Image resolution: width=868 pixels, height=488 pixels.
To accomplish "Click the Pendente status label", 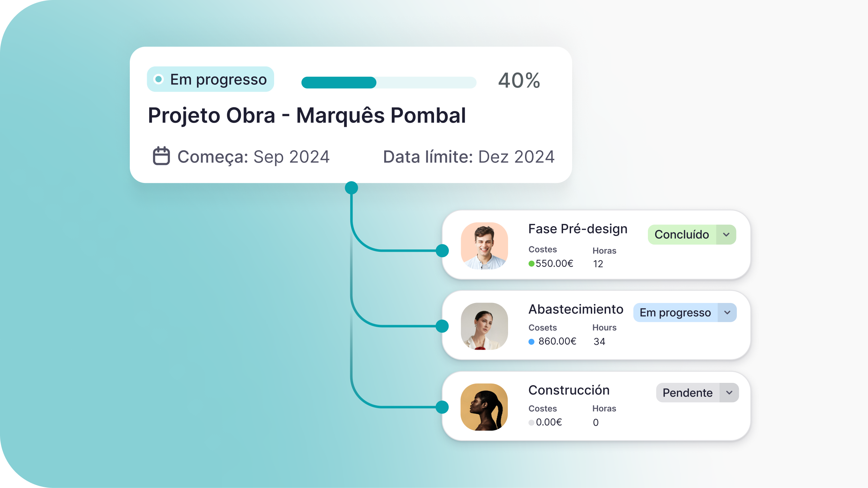I will coord(687,393).
